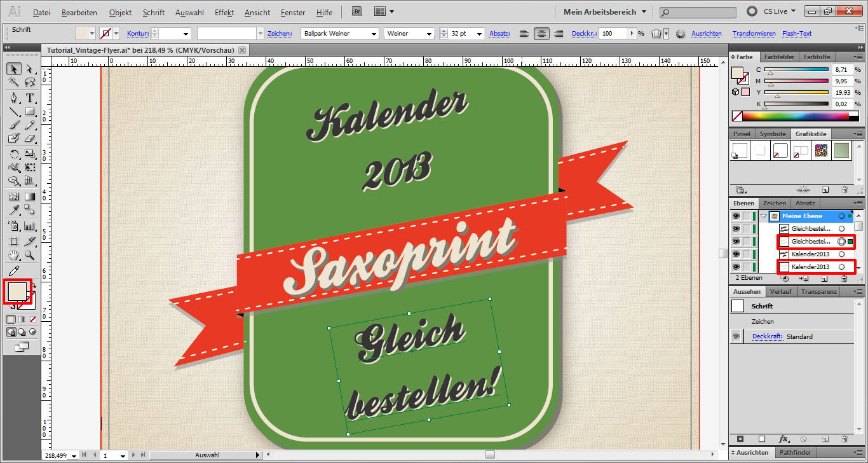Select the Hand tool
Viewport: 868px width, 463px height.
click(x=13, y=256)
